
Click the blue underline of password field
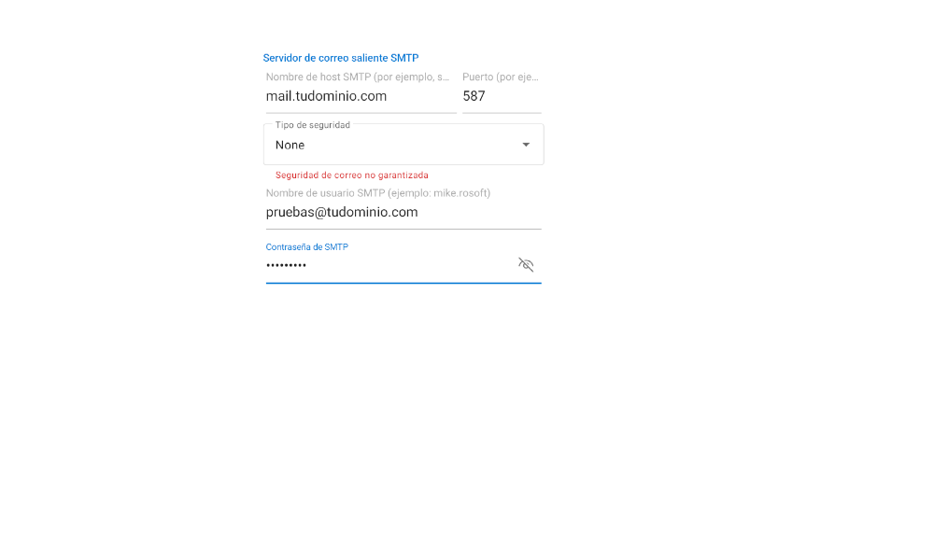tap(403, 283)
